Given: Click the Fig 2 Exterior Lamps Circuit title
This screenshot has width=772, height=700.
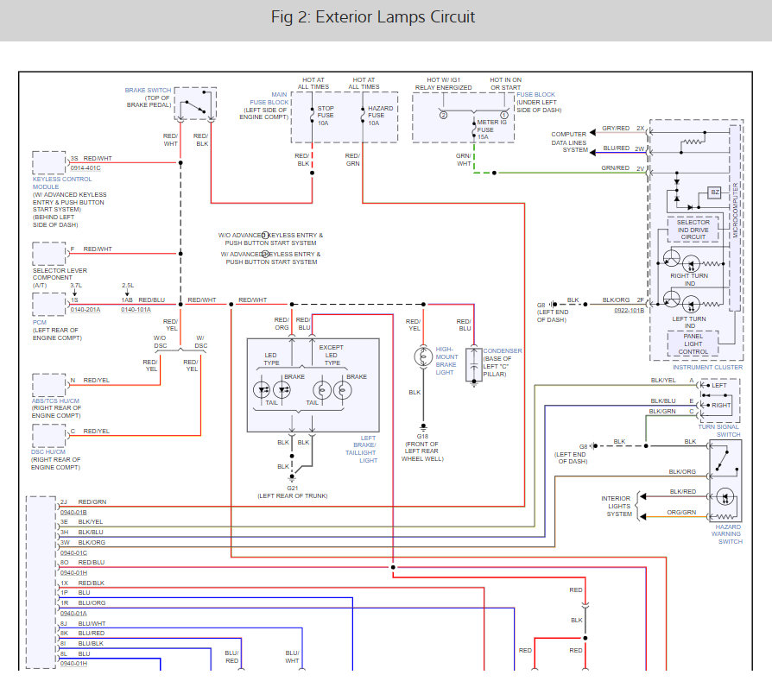Looking at the screenshot, I should [x=385, y=17].
